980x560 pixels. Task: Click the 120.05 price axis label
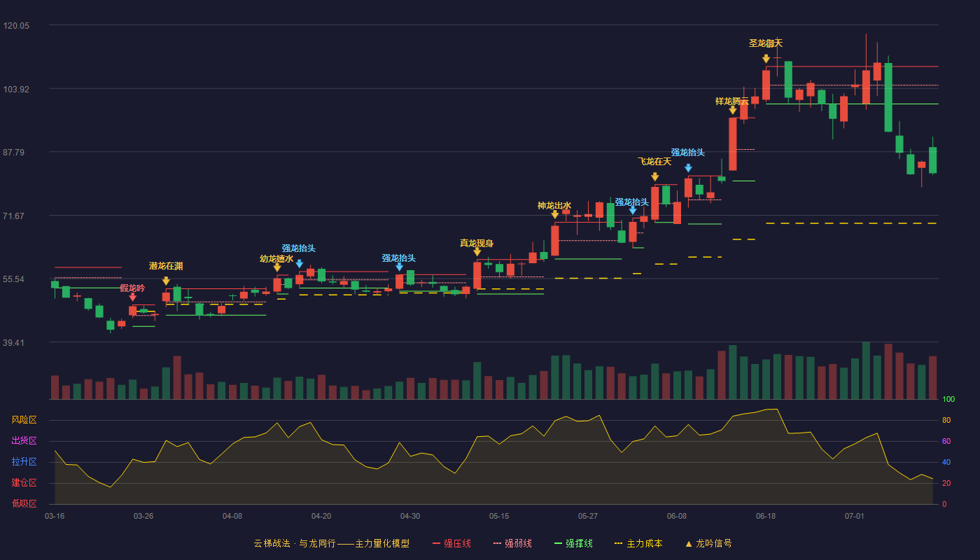(17, 26)
